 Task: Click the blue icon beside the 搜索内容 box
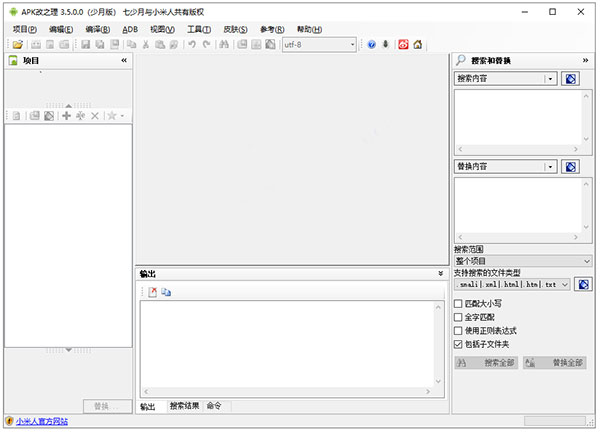[x=571, y=79]
